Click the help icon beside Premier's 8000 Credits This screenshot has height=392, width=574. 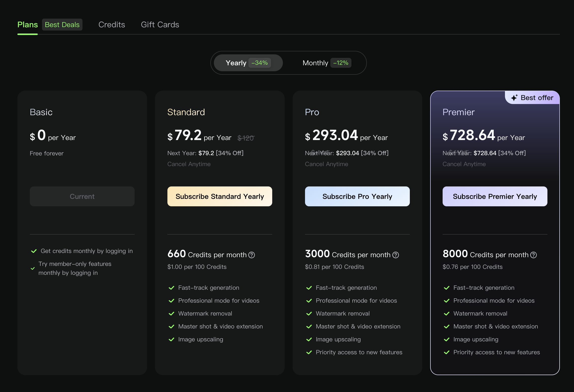(533, 255)
